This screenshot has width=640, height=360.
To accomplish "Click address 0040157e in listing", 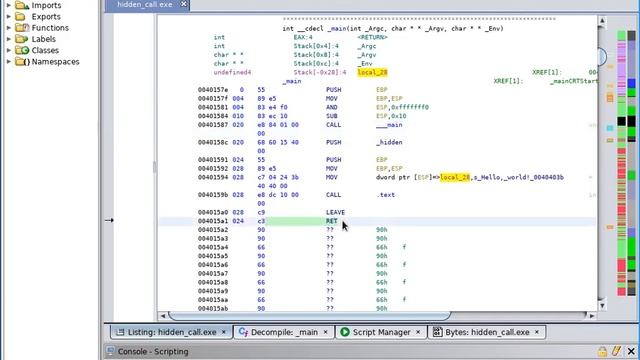I will click(213, 90).
